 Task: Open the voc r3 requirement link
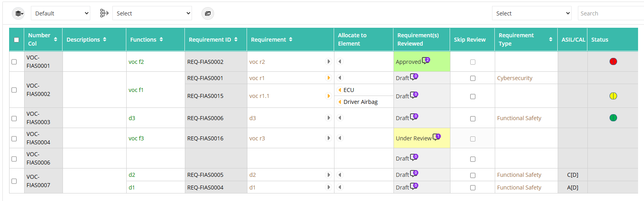click(x=257, y=138)
